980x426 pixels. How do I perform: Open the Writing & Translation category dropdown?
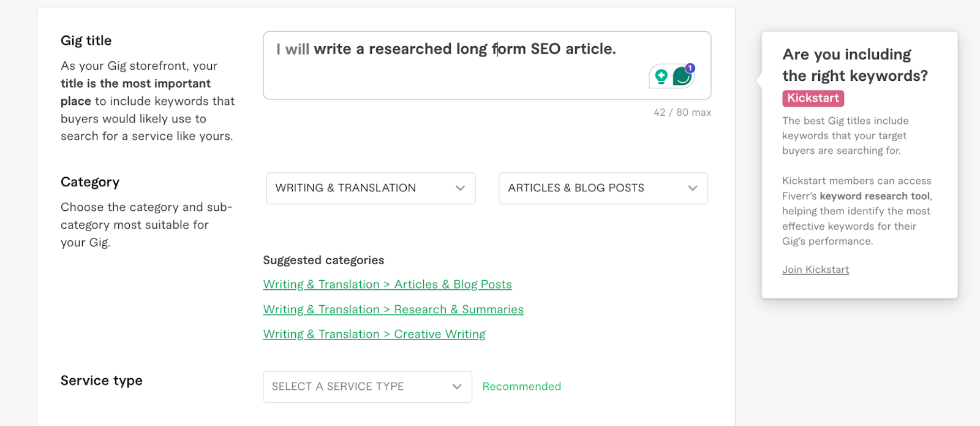click(370, 188)
